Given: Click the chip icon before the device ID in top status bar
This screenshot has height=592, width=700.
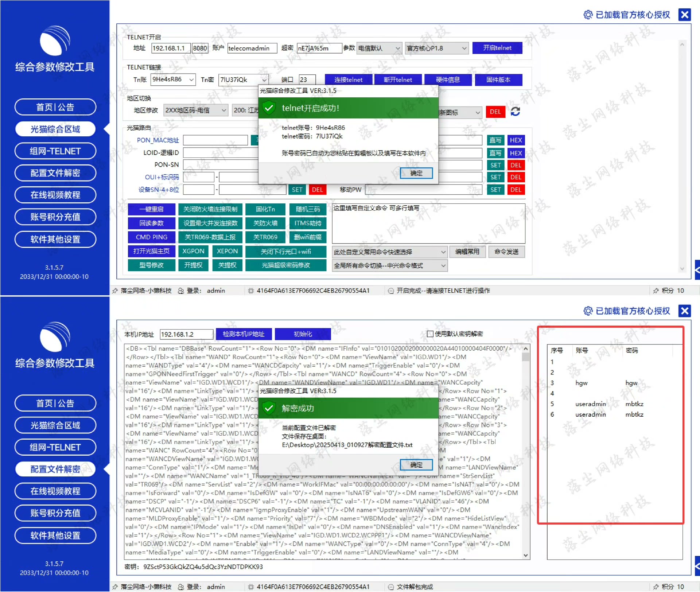Looking at the screenshot, I should click(x=251, y=291).
